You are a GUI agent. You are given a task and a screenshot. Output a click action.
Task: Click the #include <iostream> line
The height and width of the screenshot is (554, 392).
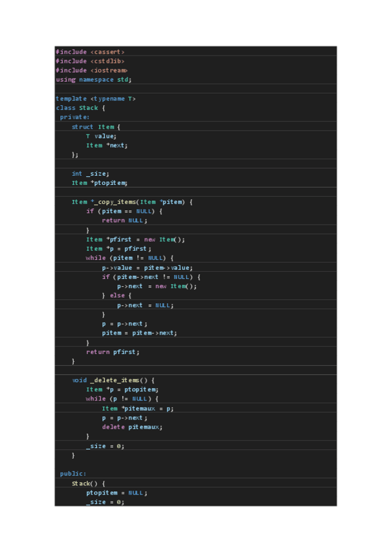pyautogui.click(x=91, y=70)
